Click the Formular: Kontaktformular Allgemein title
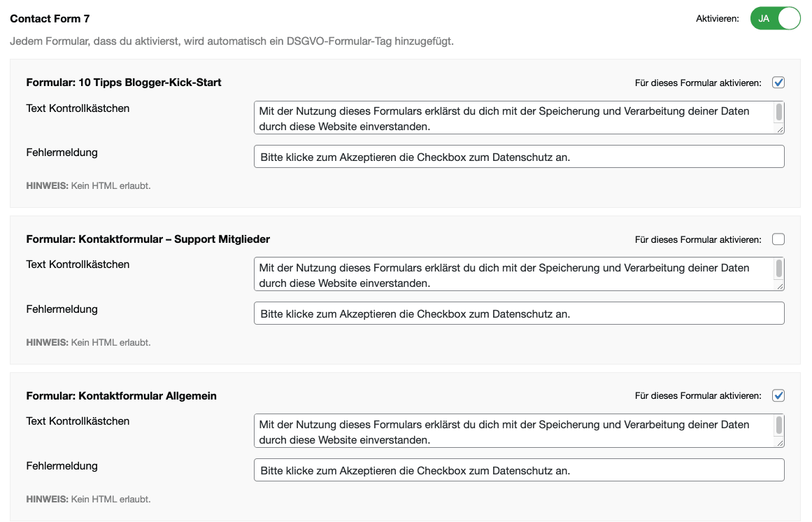The height and width of the screenshot is (522, 812). (x=121, y=396)
